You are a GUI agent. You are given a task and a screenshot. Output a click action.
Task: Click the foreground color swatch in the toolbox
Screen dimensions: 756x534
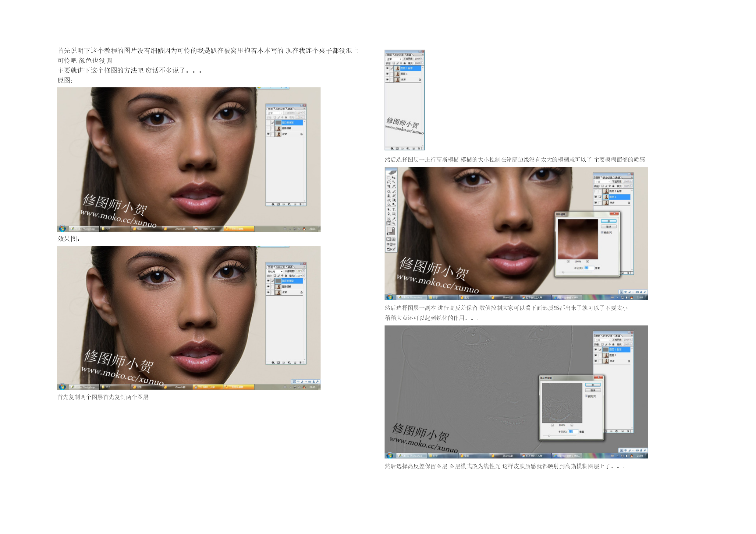tap(390, 230)
